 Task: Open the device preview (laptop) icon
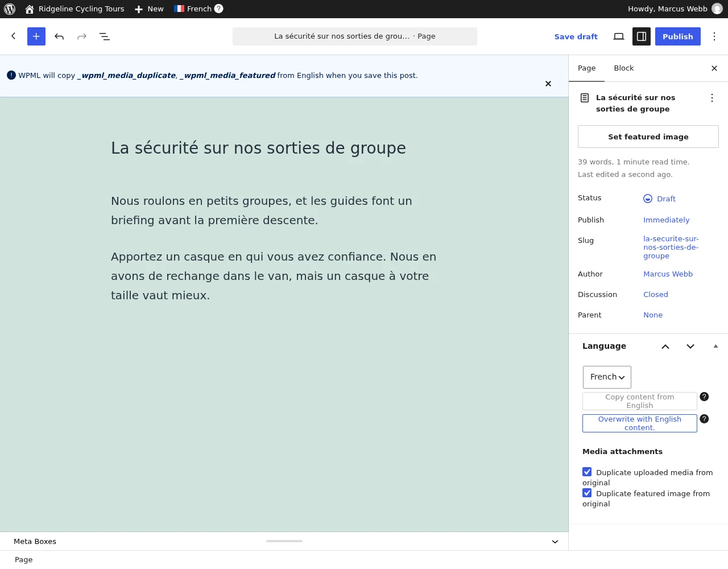tap(619, 36)
